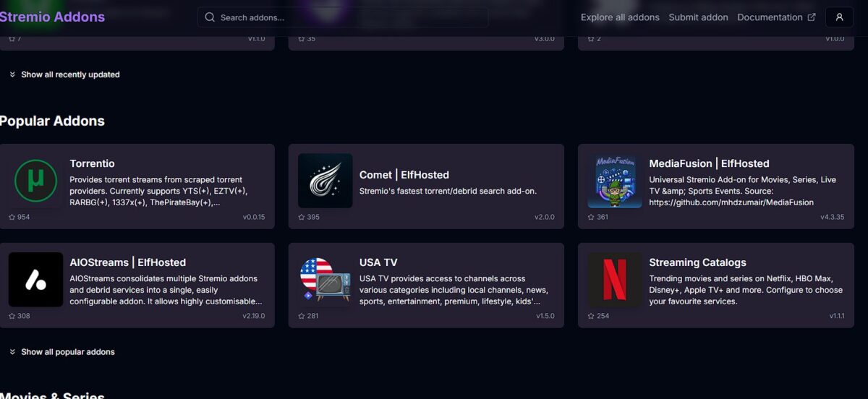Open the AIOStreams | ElfHosted title
The height and width of the screenshot is (399, 868).
(127, 262)
